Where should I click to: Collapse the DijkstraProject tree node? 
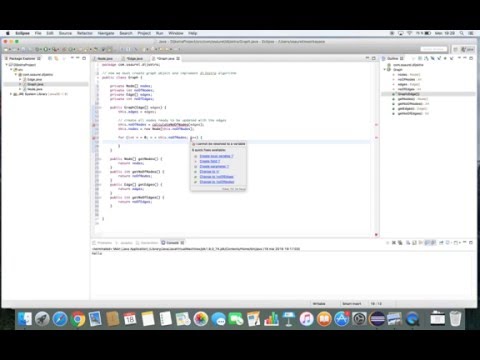click(x=7, y=65)
